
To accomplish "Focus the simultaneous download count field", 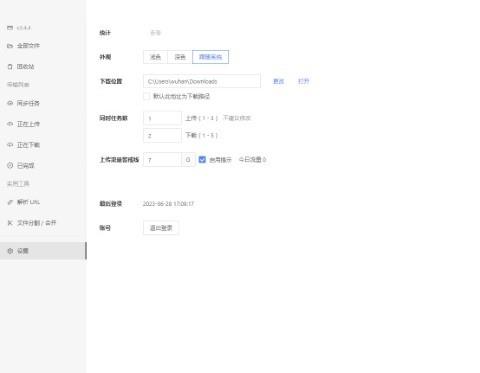I will tap(162, 136).
